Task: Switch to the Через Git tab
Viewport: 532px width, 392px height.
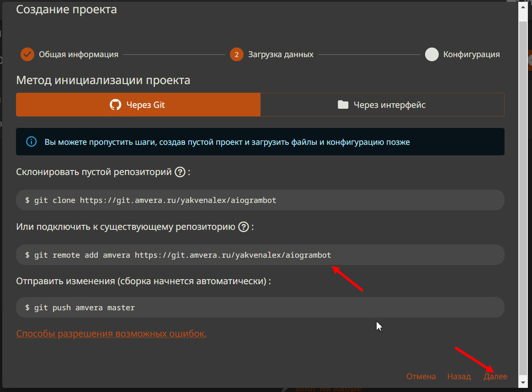Action: [x=138, y=105]
